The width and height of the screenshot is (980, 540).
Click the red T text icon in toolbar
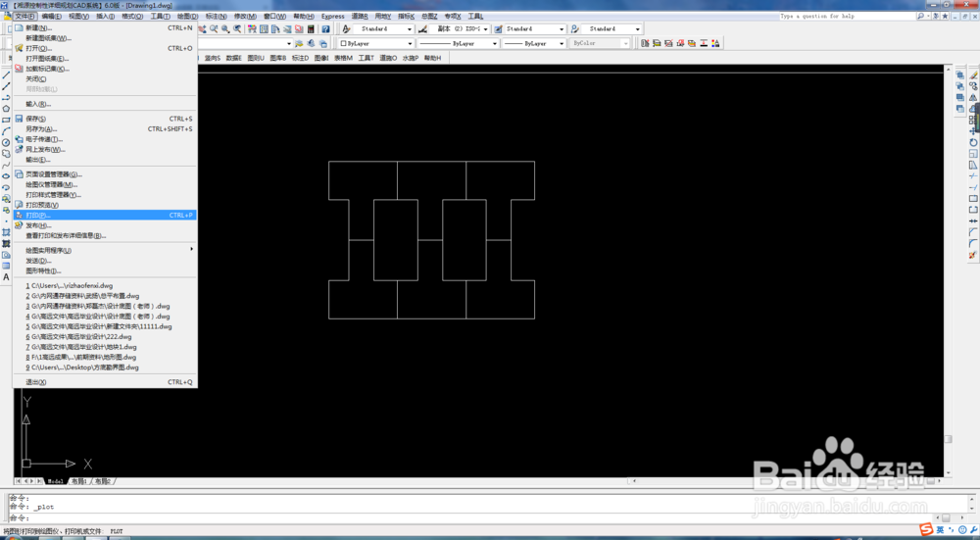704,43
